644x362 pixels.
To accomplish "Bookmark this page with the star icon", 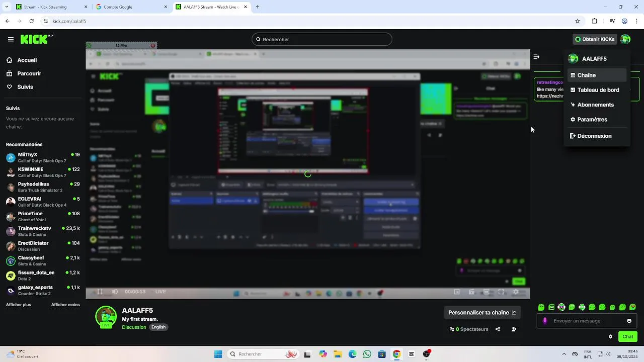I will (578, 21).
